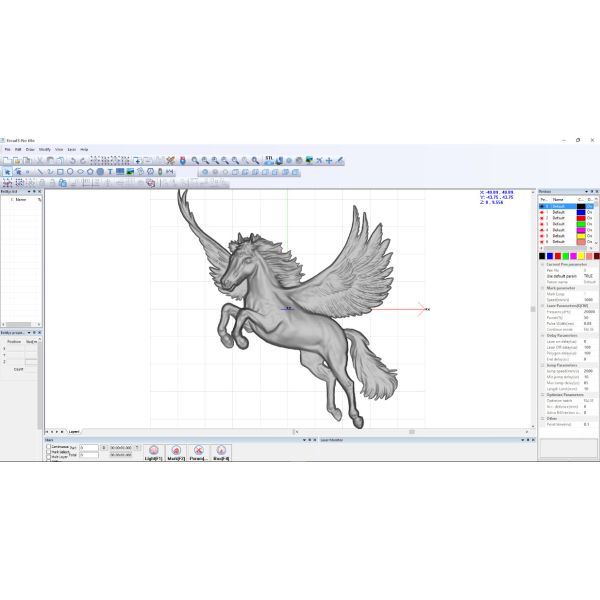Click the canvas horizontal scrollbar

coord(412,432)
